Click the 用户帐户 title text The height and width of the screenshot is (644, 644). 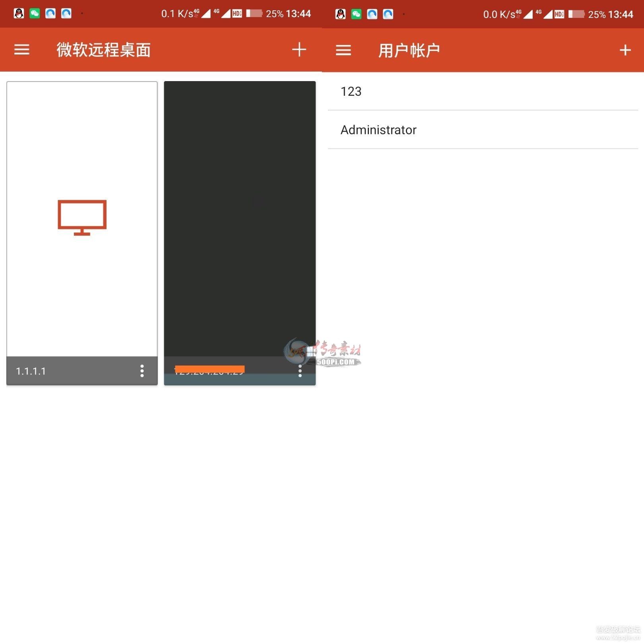pos(409,51)
